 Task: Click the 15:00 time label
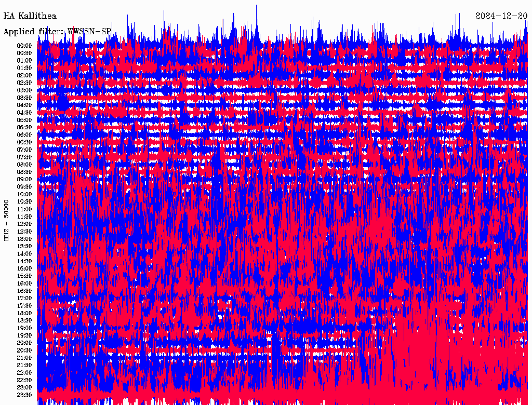tap(24, 268)
